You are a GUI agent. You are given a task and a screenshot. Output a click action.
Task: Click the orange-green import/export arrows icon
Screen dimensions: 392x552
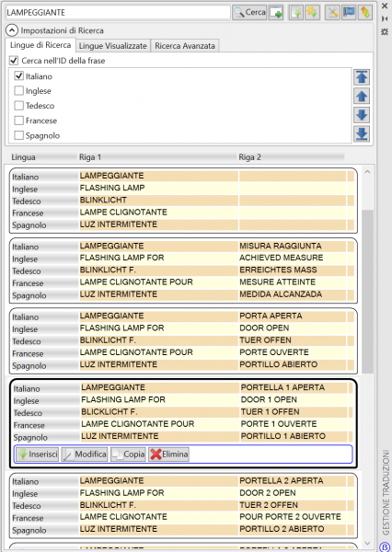(364, 13)
